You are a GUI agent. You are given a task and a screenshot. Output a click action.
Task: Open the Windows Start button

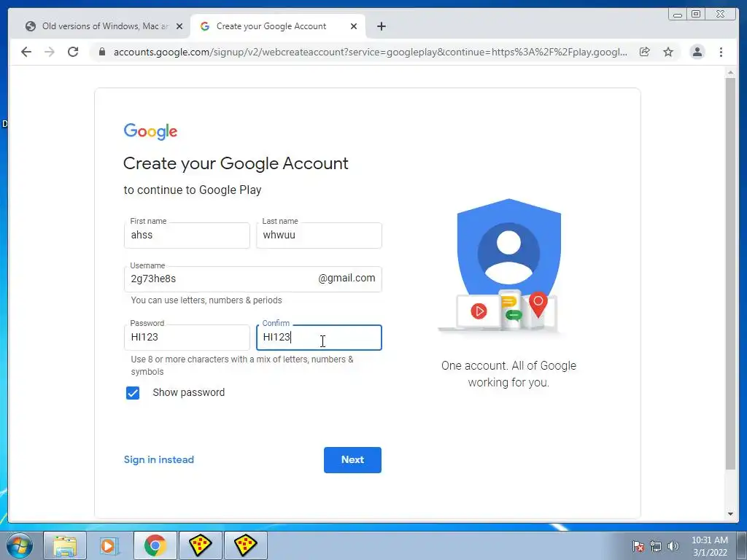coord(20,545)
